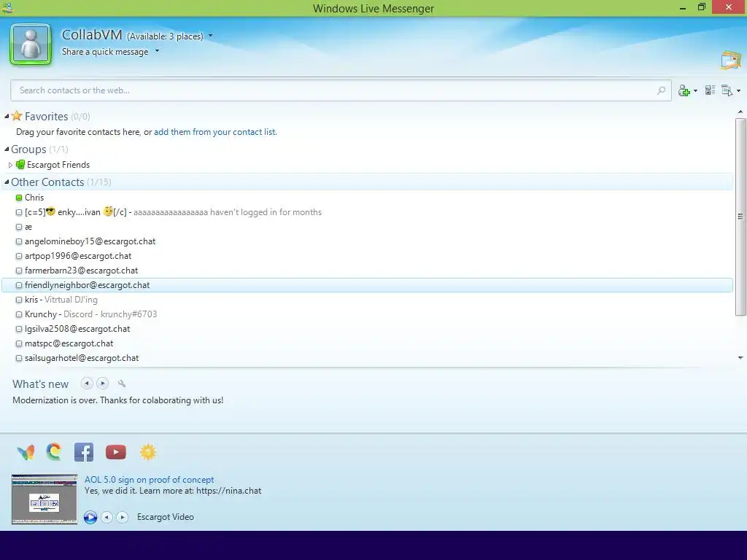Open the add contact icon

pyautogui.click(x=684, y=90)
